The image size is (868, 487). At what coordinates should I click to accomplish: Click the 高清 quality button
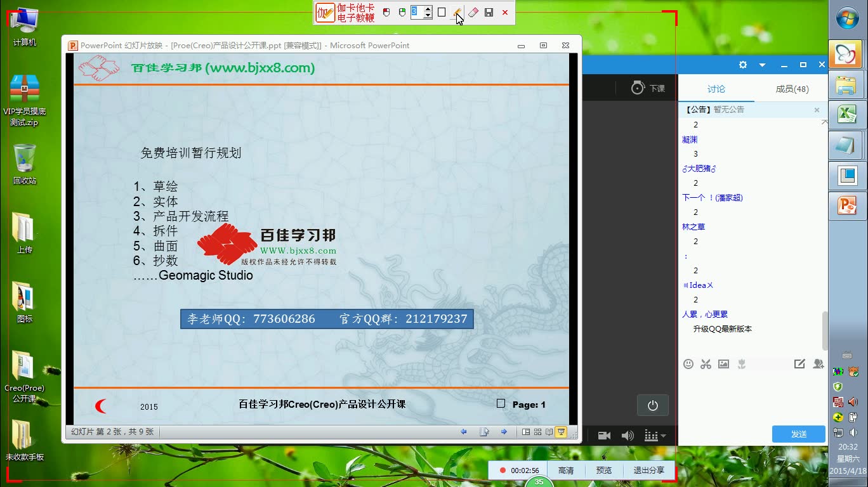(566, 471)
